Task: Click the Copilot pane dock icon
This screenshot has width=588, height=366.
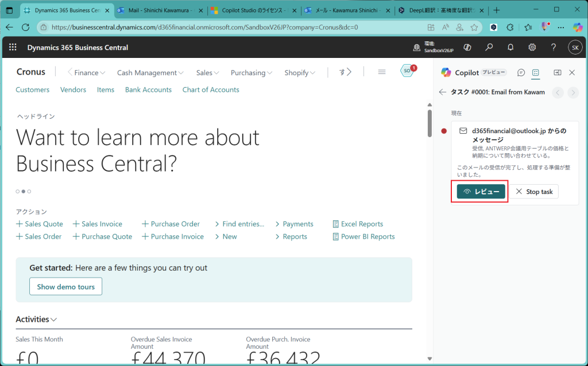Action: [x=558, y=73]
